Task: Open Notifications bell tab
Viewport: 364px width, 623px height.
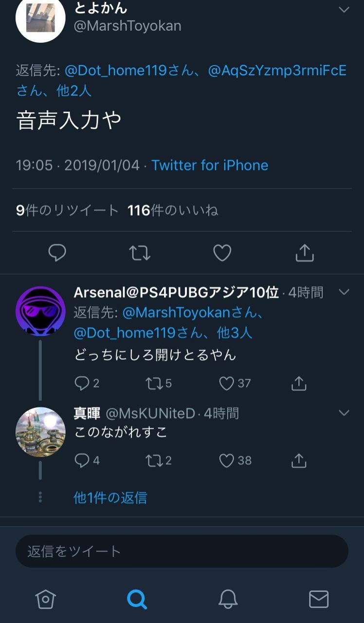Action: pos(228,599)
